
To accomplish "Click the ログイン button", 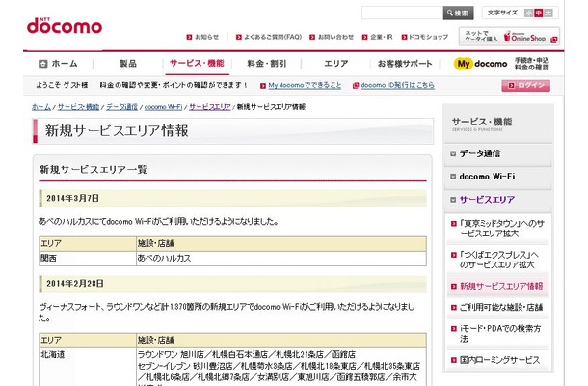I will (x=525, y=86).
